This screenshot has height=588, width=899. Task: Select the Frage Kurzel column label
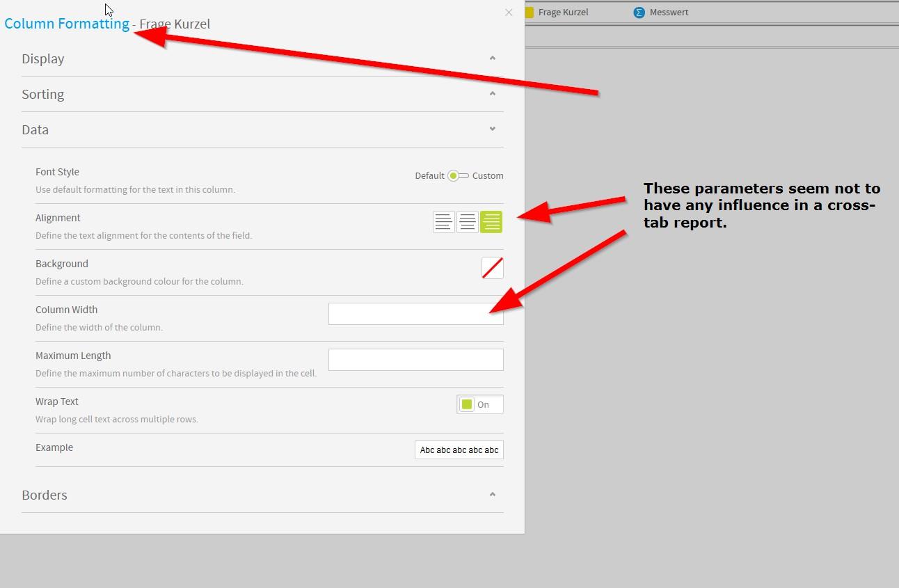click(564, 13)
